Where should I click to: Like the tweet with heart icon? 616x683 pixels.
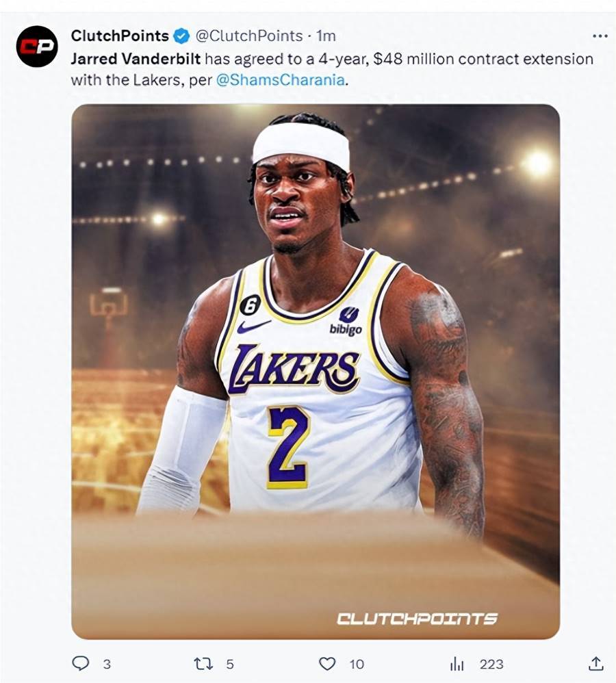point(327,664)
